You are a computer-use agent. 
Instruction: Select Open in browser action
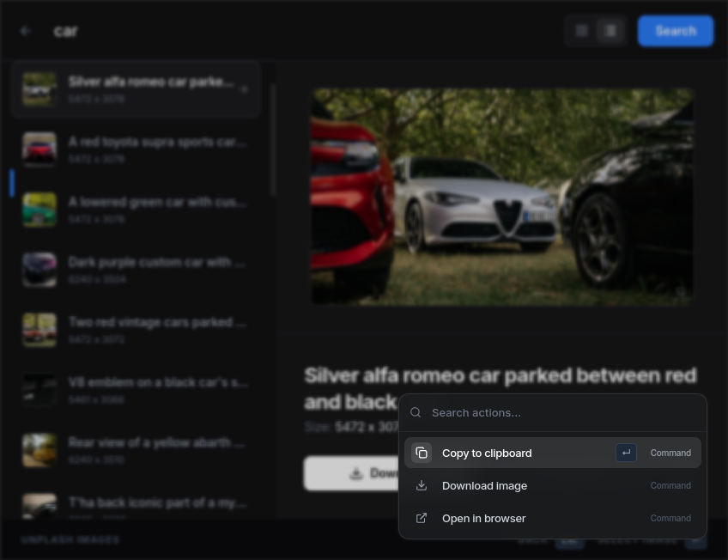coord(553,518)
